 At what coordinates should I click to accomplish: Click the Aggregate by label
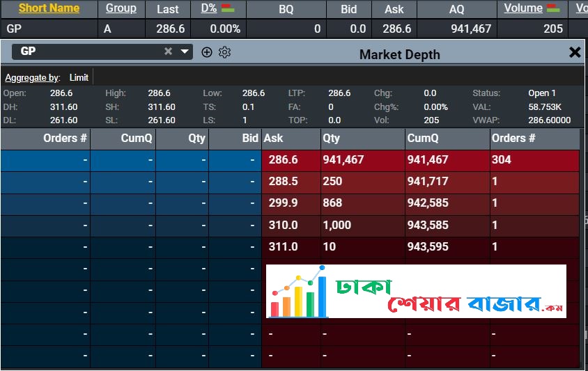(x=33, y=77)
